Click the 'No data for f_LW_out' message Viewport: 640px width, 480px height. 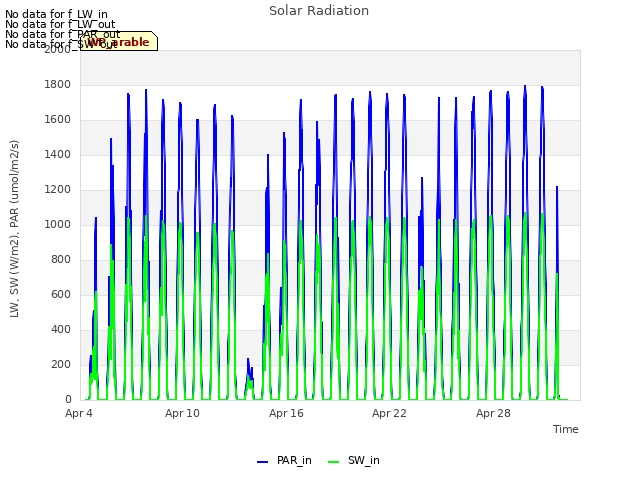(60, 24)
